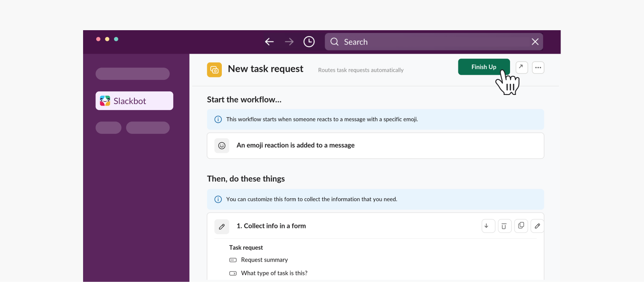Click the "New task request" workflow title
This screenshot has width=644, height=282.
266,69
